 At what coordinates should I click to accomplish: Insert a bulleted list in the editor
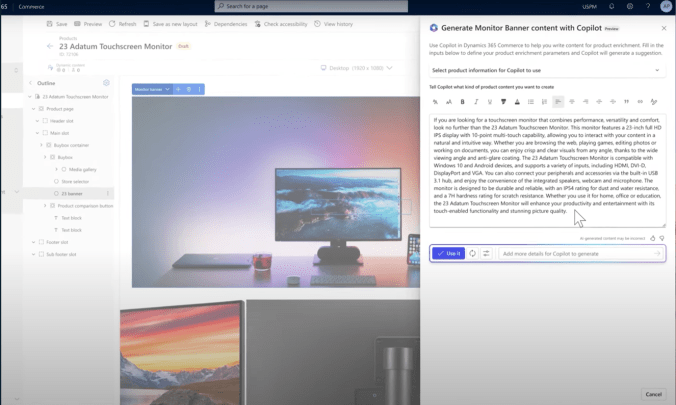(x=531, y=102)
